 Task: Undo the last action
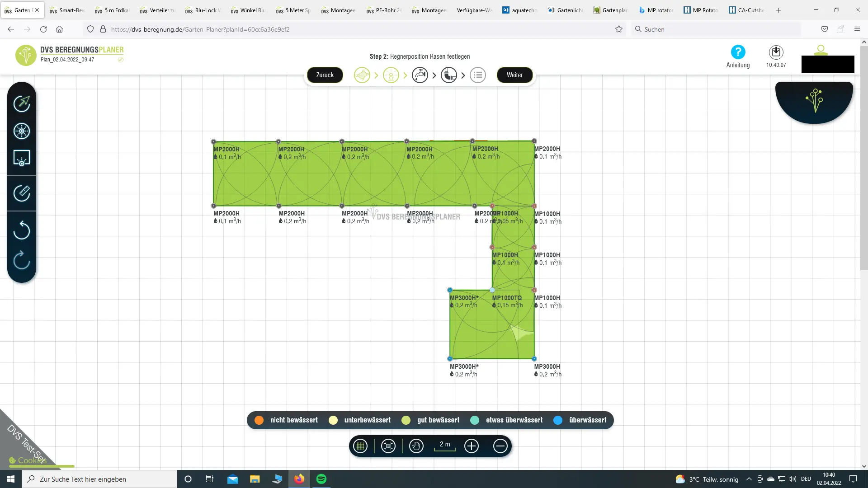click(x=22, y=230)
